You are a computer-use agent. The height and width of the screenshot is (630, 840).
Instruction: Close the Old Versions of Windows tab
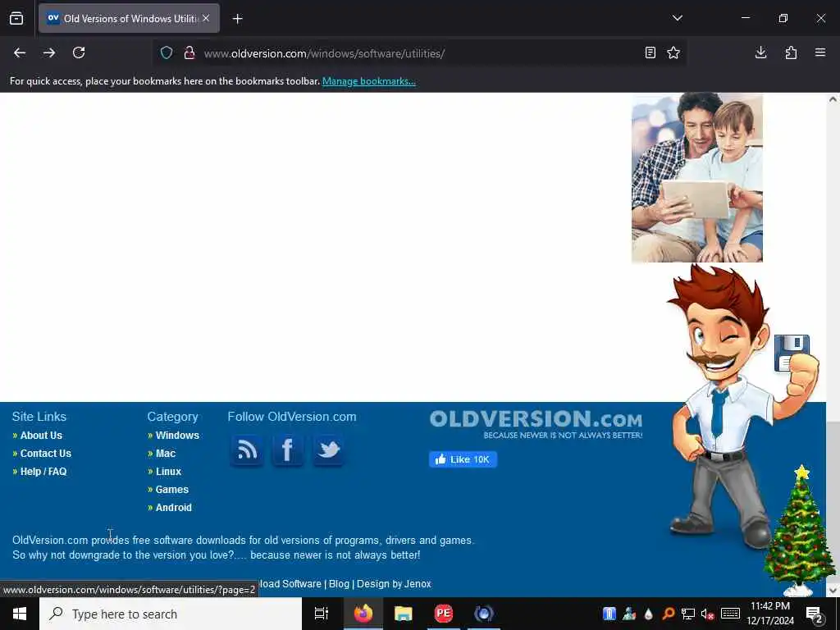click(206, 18)
